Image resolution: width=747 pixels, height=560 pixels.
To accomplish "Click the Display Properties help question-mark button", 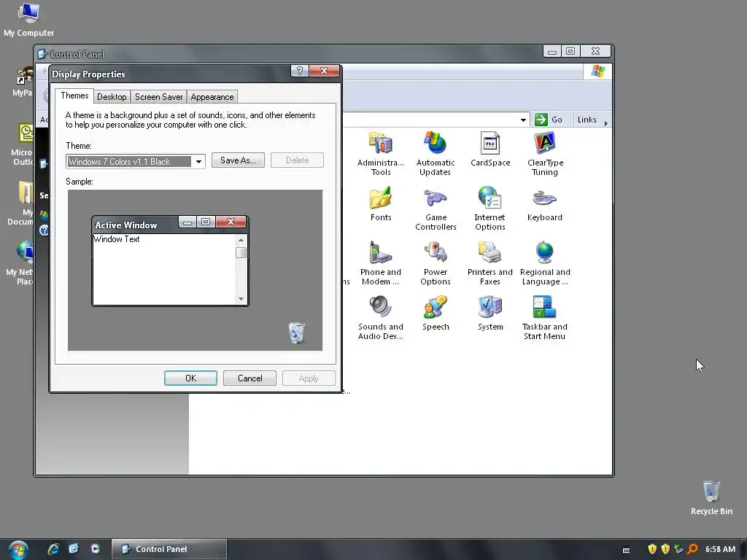I will coord(299,71).
